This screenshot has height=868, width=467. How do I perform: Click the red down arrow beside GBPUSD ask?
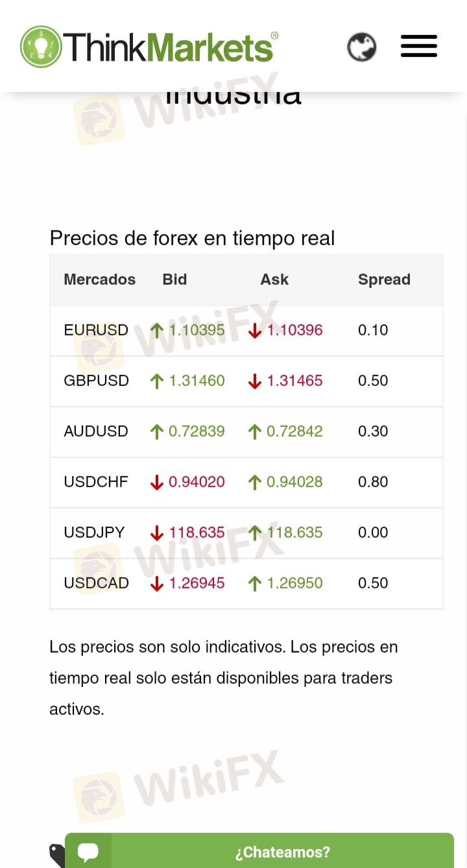click(x=254, y=381)
